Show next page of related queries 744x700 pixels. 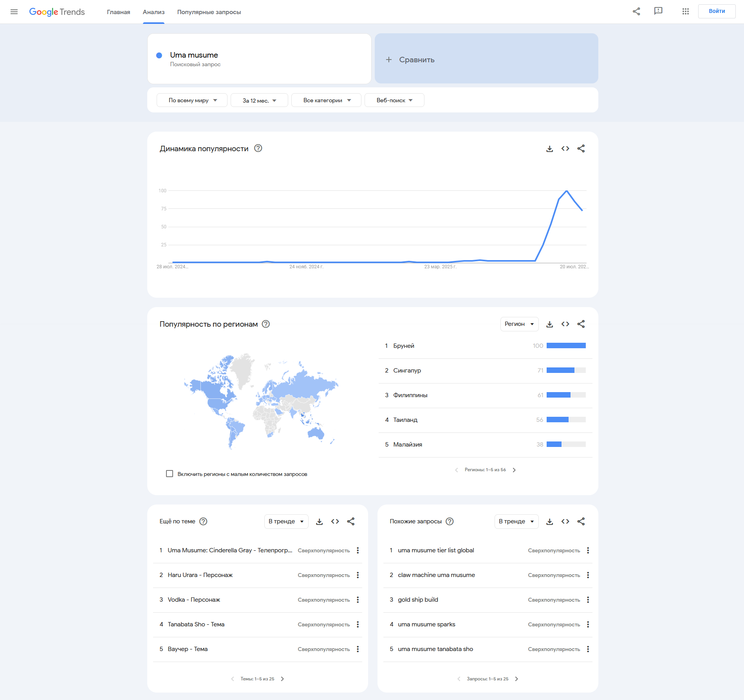point(517,679)
